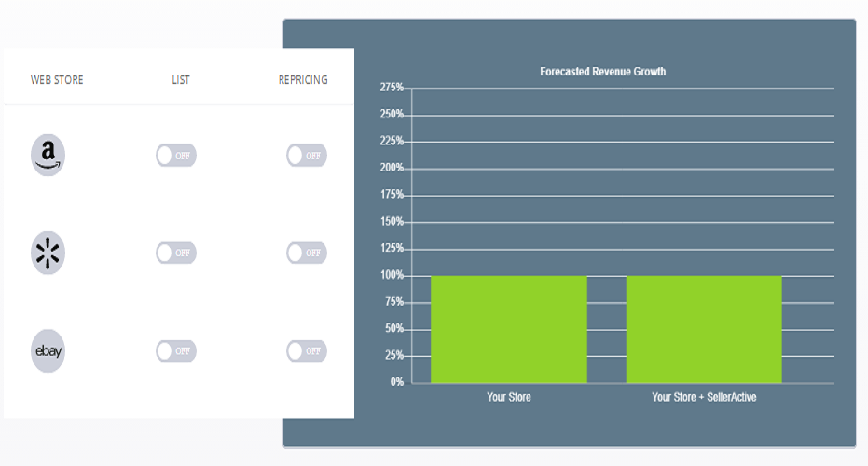Screen dimensions: 868x466
Task: Click the Your Store + SellerActive label
Action: [x=704, y=397]
